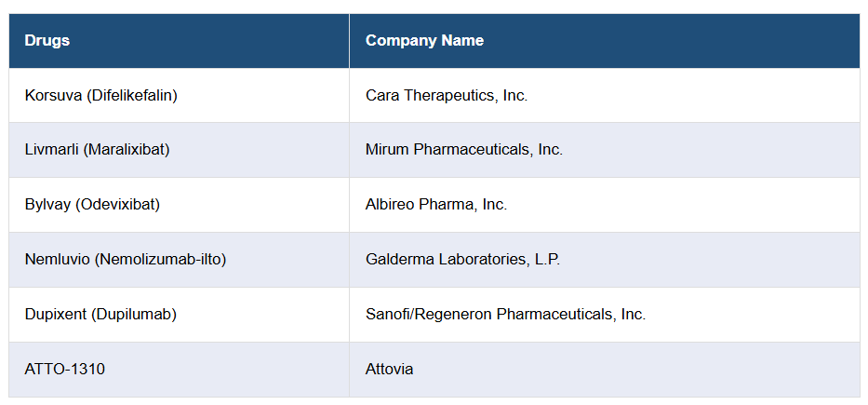Select the ATTO-1310 drug cell
The width and height of the screenshot is (868, 405).
pos(64,369)
